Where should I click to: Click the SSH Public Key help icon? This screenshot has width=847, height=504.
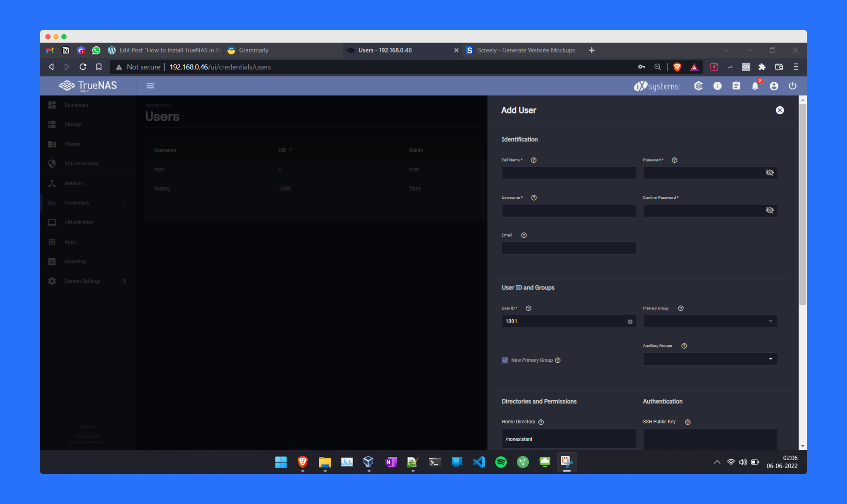[x=688, y=422]
